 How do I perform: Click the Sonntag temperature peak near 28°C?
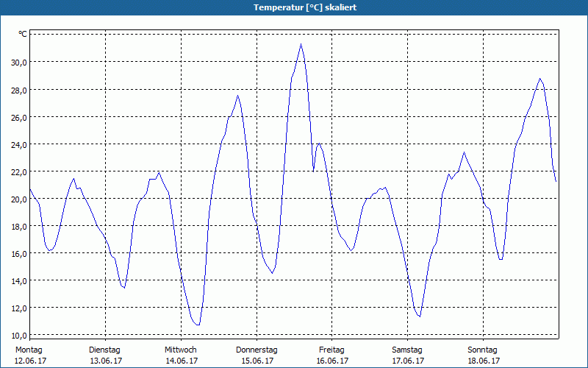click(540, 79)
